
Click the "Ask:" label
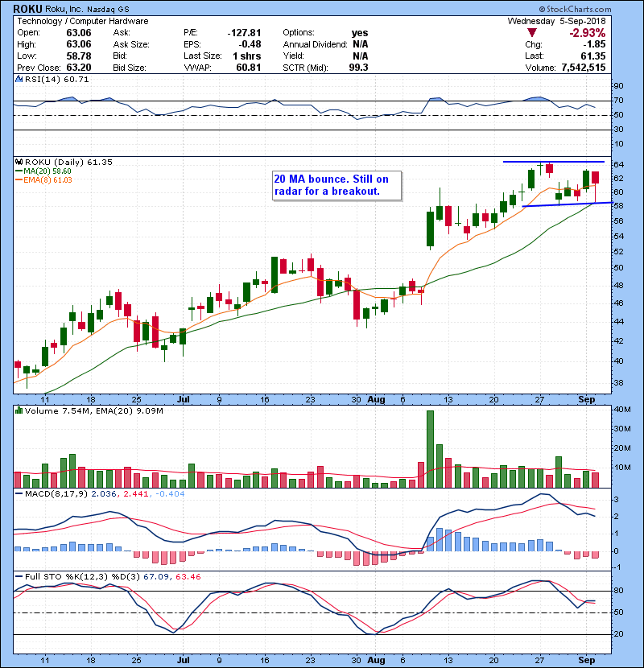coord(122,33)
